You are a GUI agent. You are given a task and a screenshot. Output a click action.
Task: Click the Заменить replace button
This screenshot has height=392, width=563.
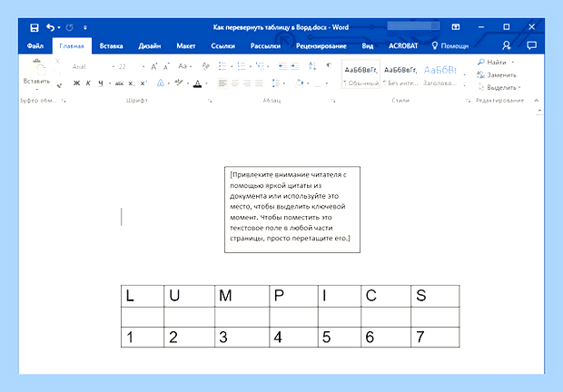[x=497, y=75]
